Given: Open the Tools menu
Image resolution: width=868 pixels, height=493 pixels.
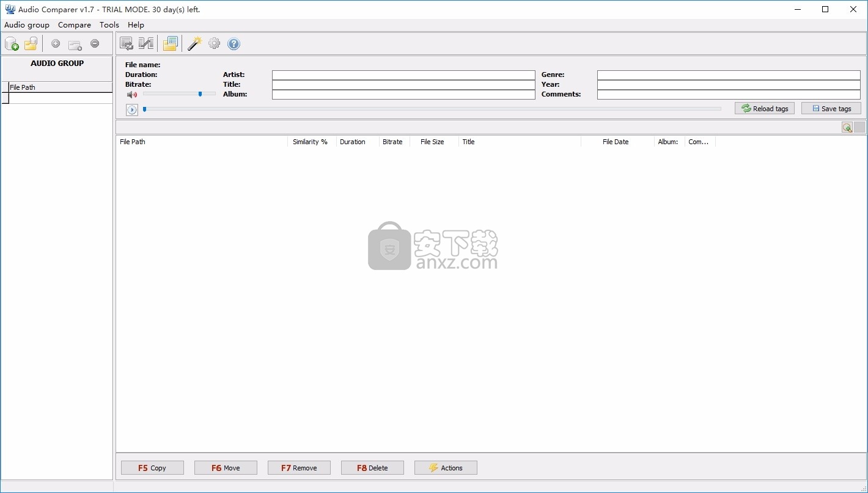Looking at the screenshot, I should coord(109,25).
